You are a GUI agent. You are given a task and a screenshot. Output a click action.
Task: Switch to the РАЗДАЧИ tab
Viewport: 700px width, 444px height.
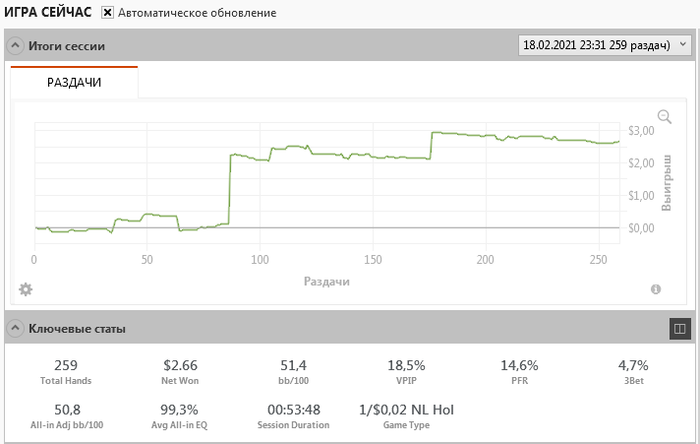click(x=75, y=83)
